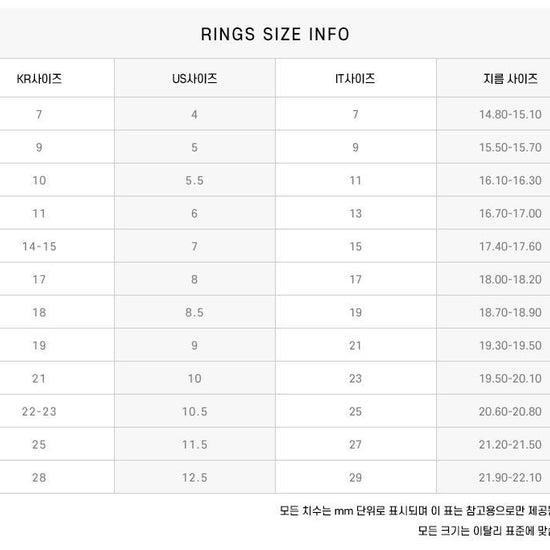Click US size cell 8.5
Image resolution: width=550 pixels, height=550 pixels.
point(195,313)
